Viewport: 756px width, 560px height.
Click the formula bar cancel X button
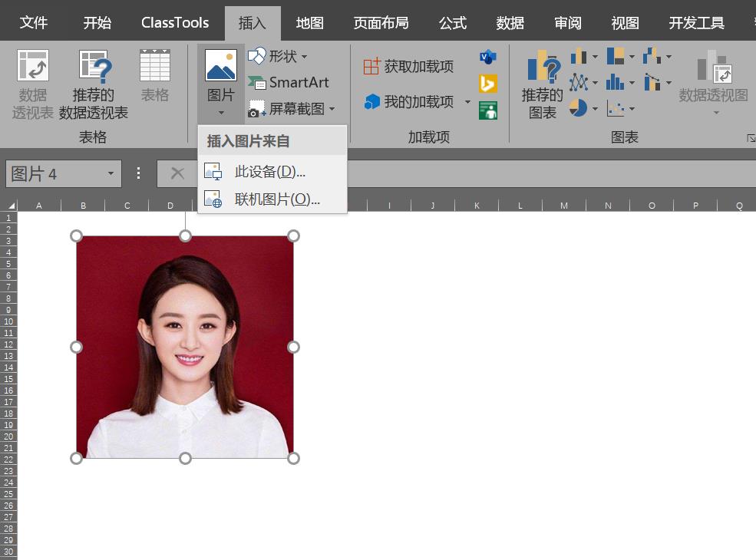[177, 173]
